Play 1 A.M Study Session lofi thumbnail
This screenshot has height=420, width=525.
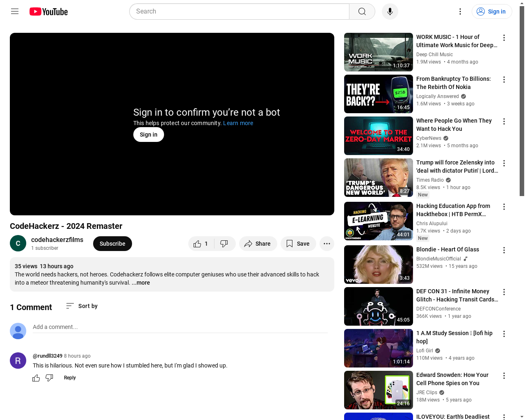tap(379, 348)
